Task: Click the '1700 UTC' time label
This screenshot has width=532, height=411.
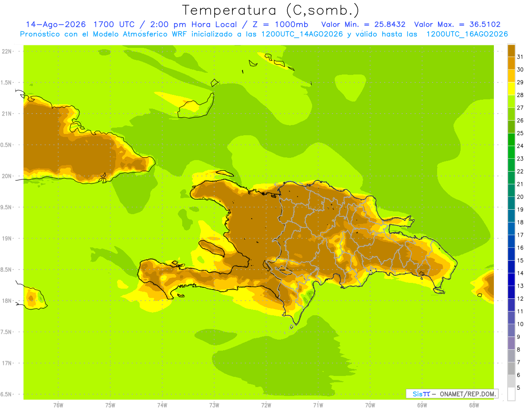Action: click(x=115, y=24)
